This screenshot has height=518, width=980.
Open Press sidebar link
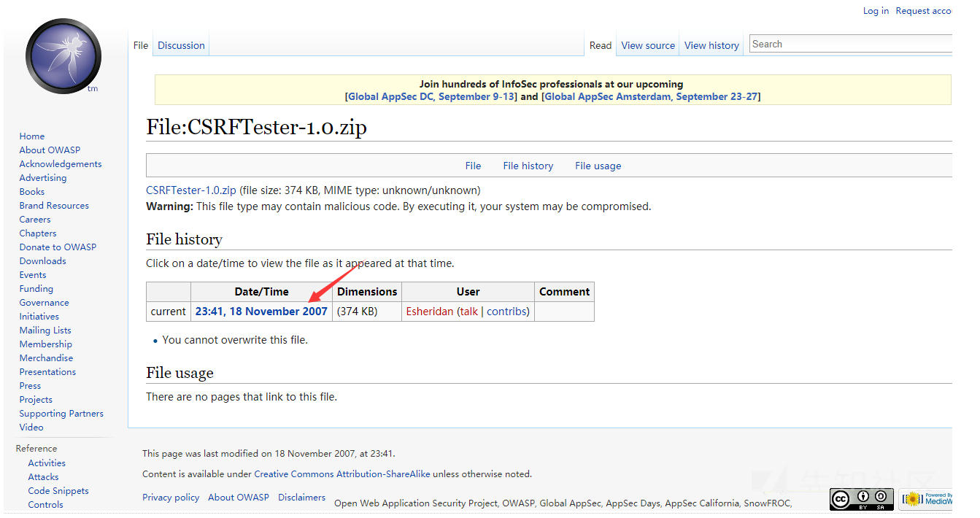point(31,386)
